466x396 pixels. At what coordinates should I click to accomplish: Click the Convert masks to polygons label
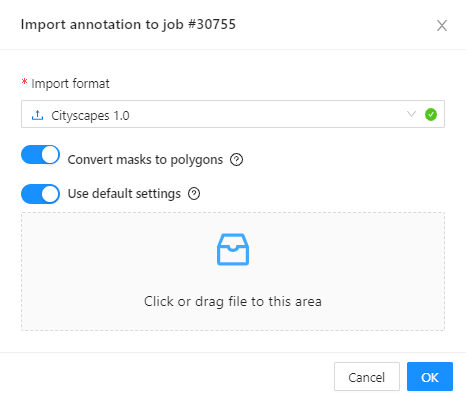[145, 160]
